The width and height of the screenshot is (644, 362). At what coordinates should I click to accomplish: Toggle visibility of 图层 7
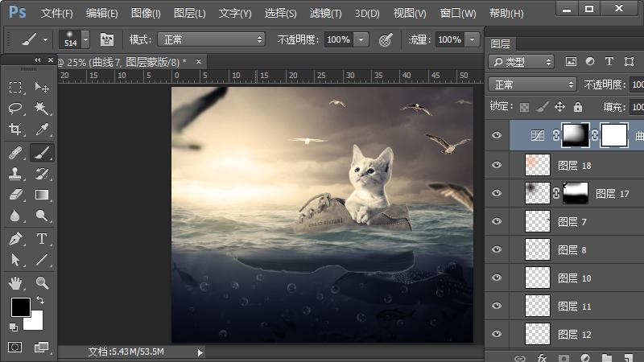(x=497, y=221)
